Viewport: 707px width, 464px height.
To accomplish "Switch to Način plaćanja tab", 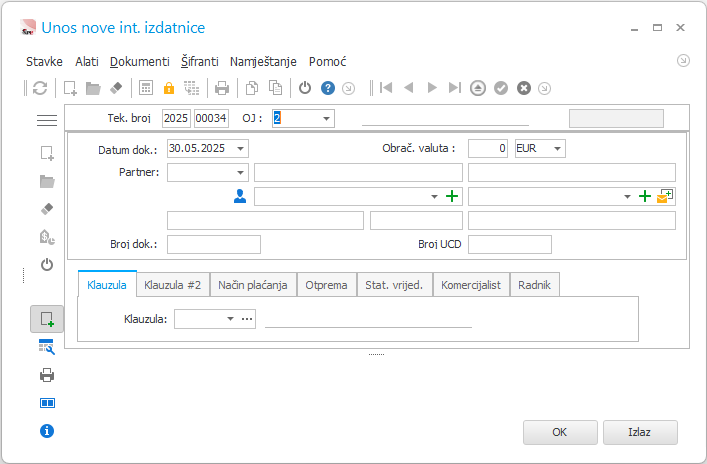I will click(x=253, y=285).
